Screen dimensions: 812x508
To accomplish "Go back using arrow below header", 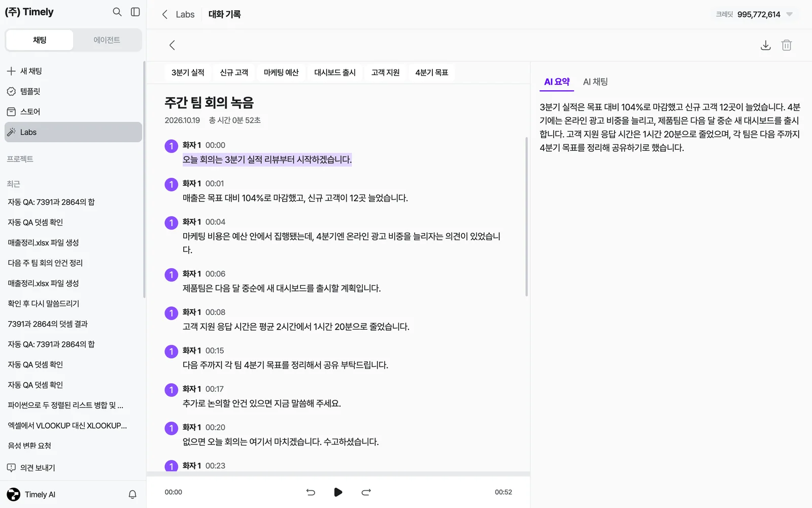I will pos(172,45).
